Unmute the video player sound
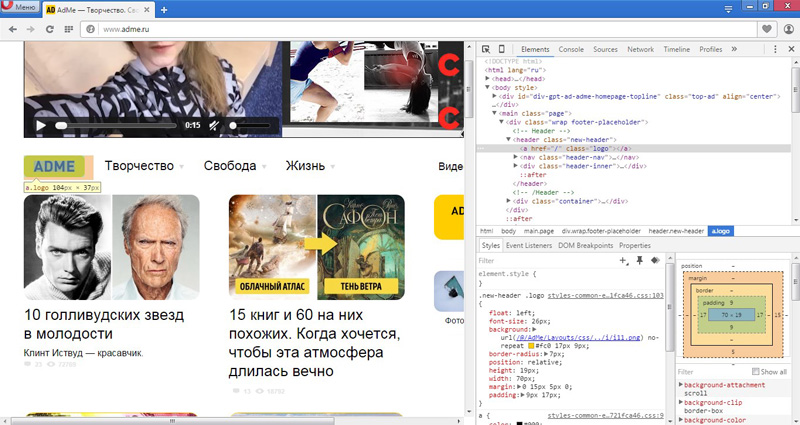800x425 pixels. coord(215,126)
